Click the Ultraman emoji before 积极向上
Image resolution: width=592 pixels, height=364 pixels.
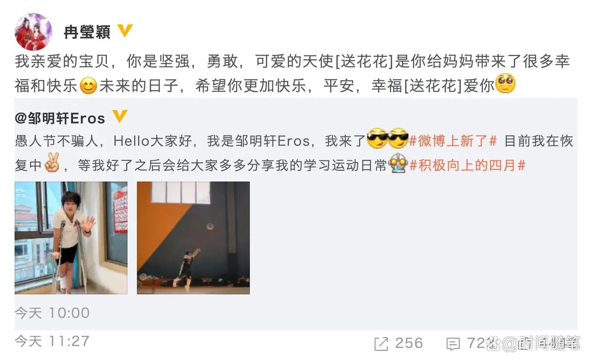(398, 163)
